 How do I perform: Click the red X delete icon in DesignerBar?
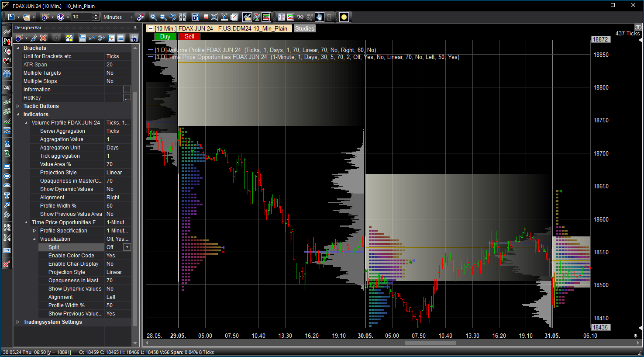pyautogui.click(x=43, y=38)
